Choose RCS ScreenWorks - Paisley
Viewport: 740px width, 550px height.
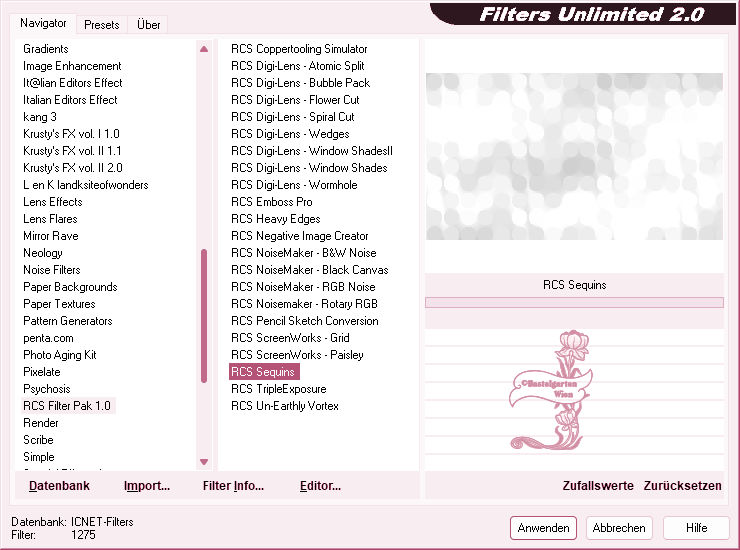point(297,355)
